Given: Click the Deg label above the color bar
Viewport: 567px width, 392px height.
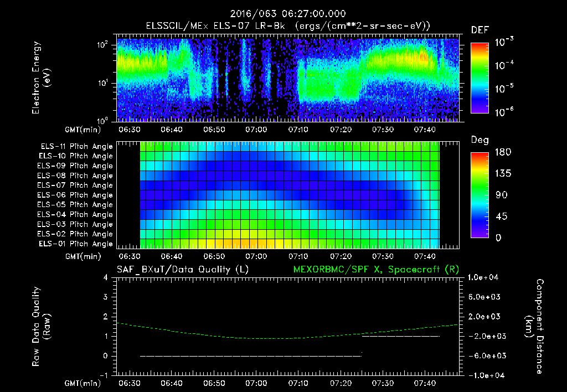Looking at the screenshot, I should point(480,140).
